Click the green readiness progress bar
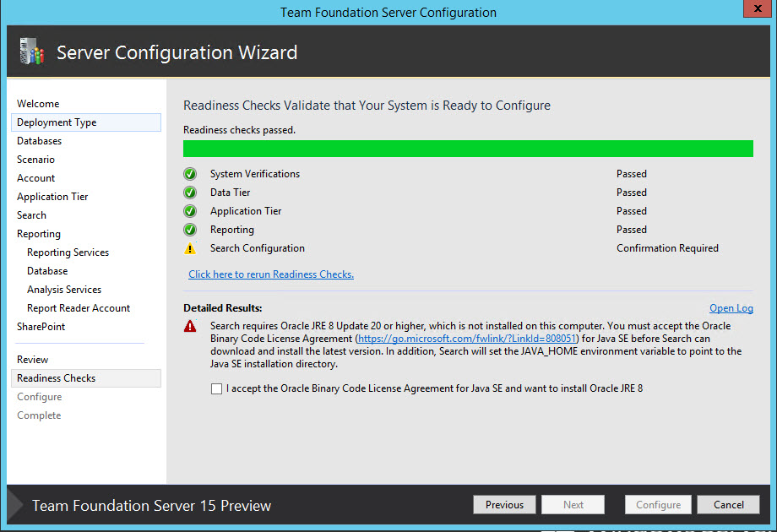 tap(468, 149)
